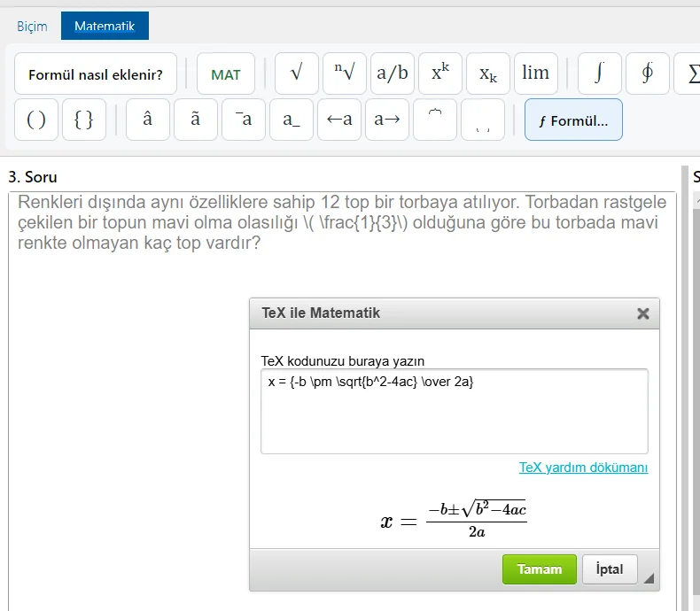Insert square root symbol
The image size is (700, 611).
297,73
